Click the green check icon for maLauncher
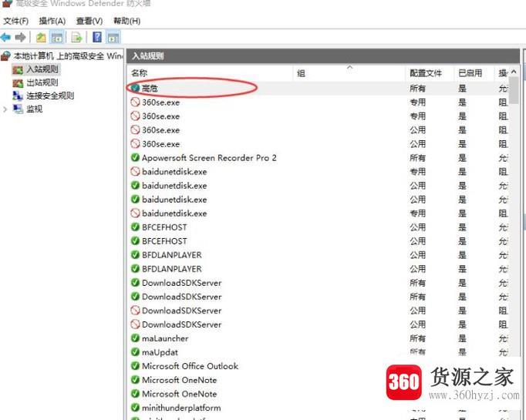 click(x=135, y=338)
